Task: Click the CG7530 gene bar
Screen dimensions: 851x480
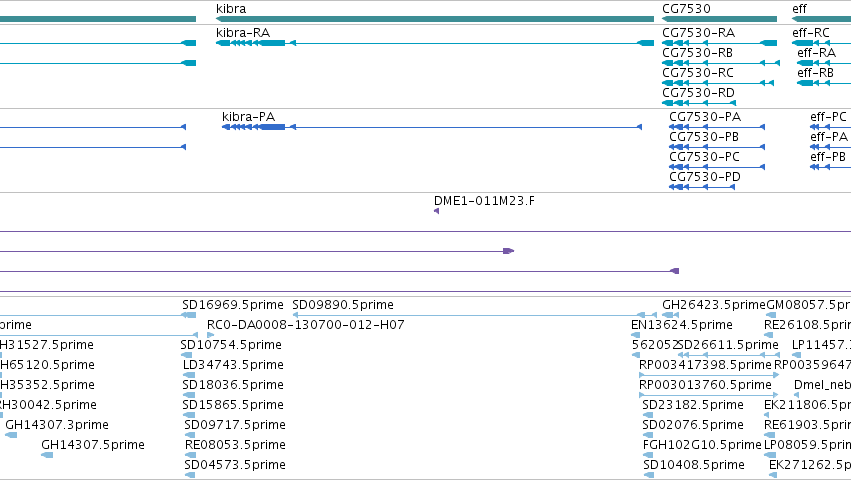Action: [x=719, y=19]
